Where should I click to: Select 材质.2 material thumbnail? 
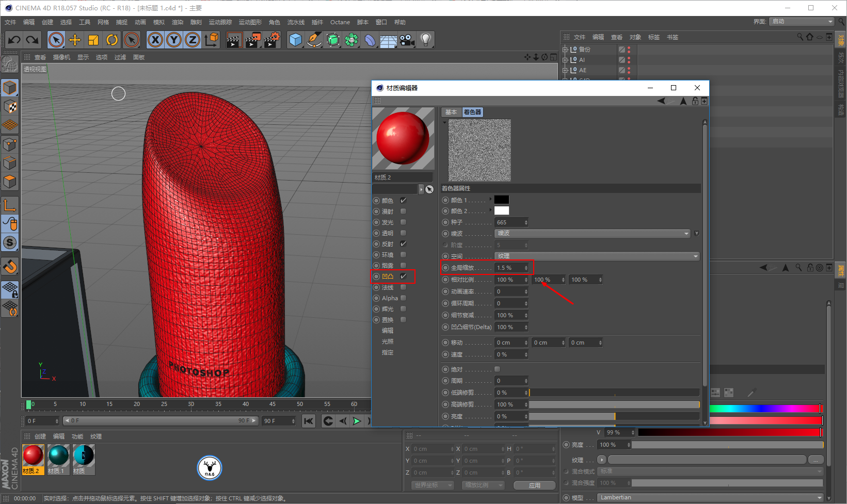click(x=33, y=460)
